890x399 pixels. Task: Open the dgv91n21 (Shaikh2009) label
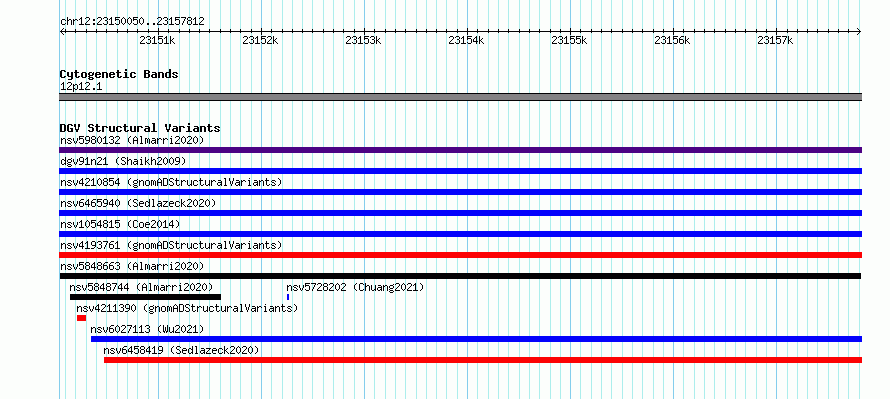pyautogui.click(x=123, y=161)
